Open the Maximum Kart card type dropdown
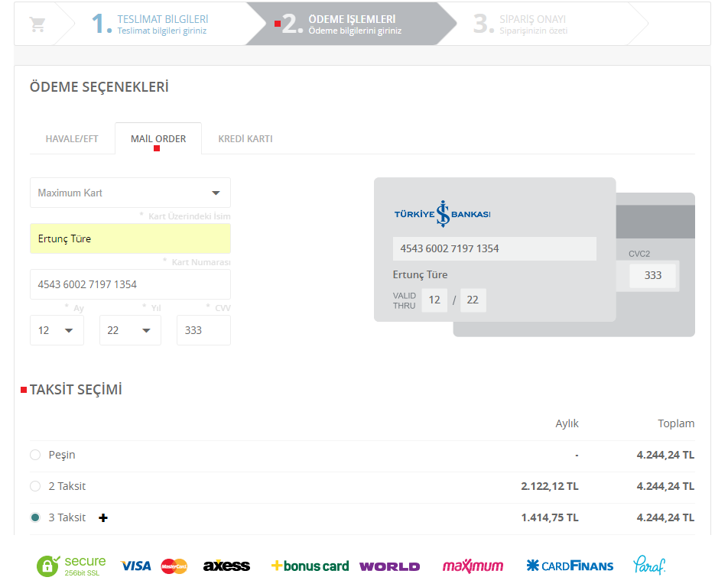 tap(130, 193)
